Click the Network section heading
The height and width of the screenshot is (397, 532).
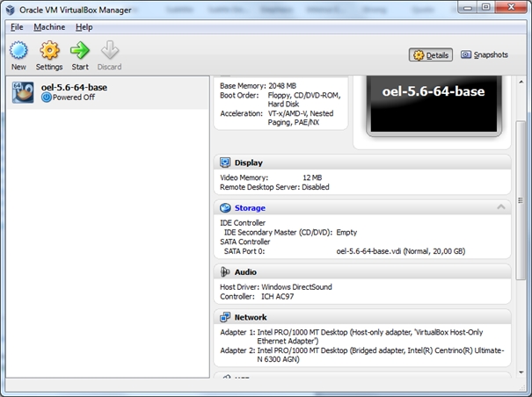pos(251,317)
